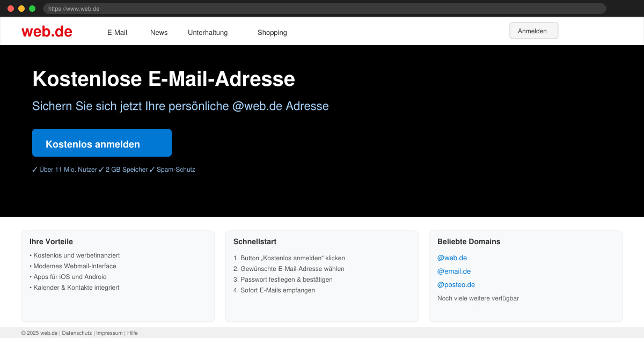Open the Hilfe footer link
This screenshot has width=644, height=338.
click(133, 333)
